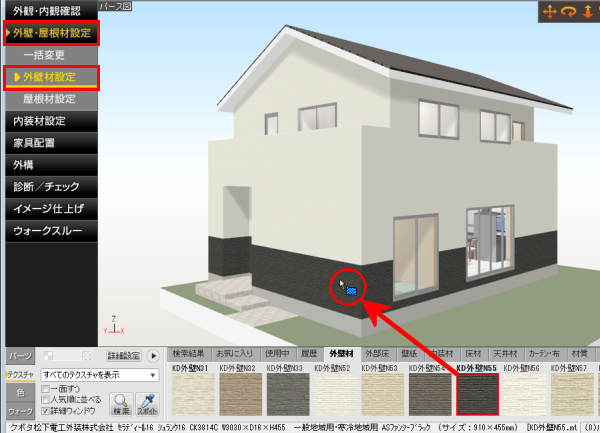The image size is (600, 433).
Task: Switch to the 検索結果 tab
Action: pyautogui.click(x=189, y=354)
